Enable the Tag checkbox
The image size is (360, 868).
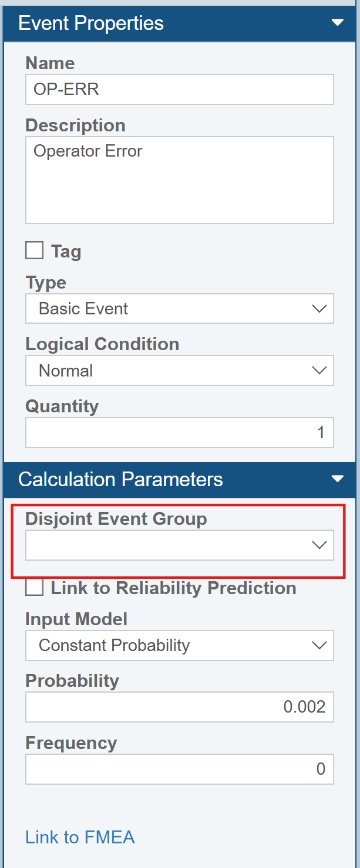click(35, 251)
